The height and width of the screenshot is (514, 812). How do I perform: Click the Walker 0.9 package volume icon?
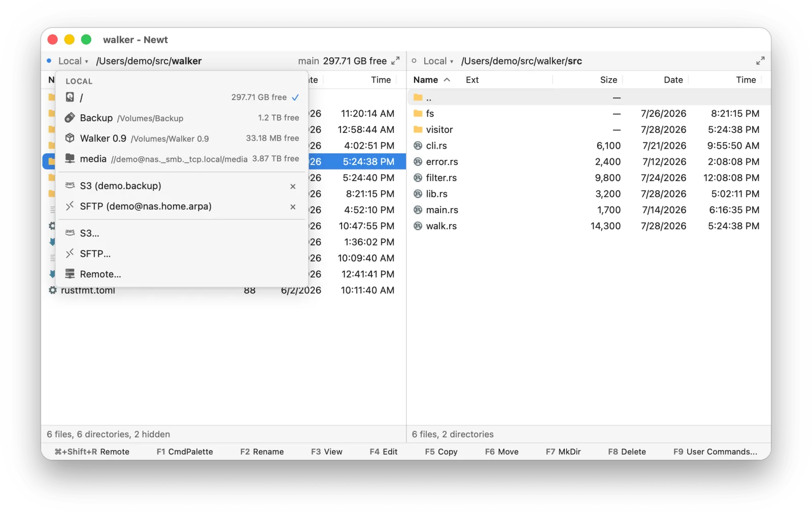click(70, 138)
